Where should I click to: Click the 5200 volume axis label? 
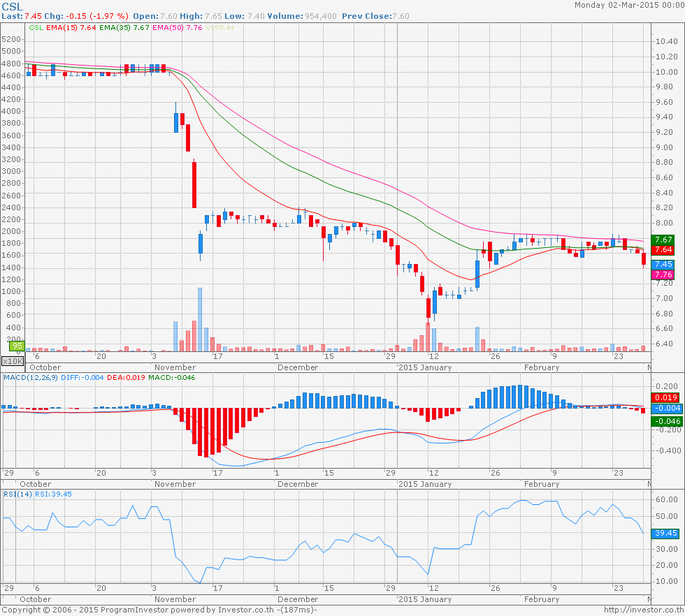pos(11,39)
